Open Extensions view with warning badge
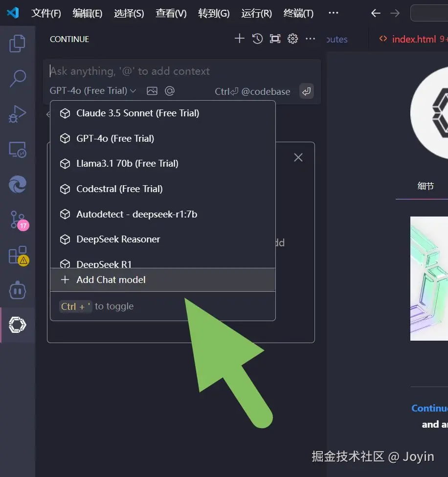The image size is (448, 477). (18, 256)
